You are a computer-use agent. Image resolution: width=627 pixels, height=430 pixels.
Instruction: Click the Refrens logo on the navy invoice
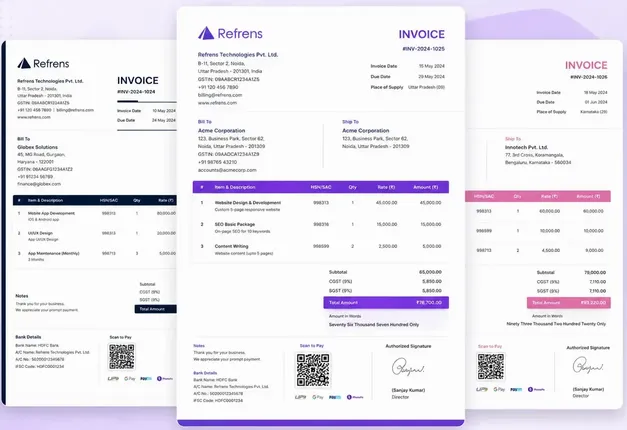43,63
